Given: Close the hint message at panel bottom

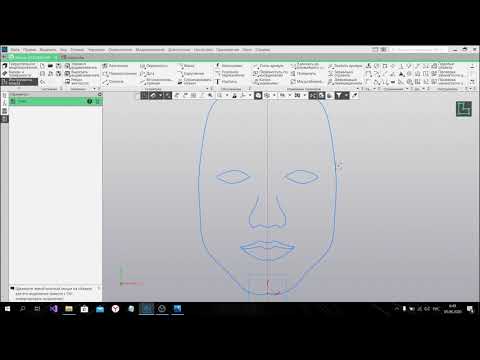Looking at the screenshot, I should [99, 288].
